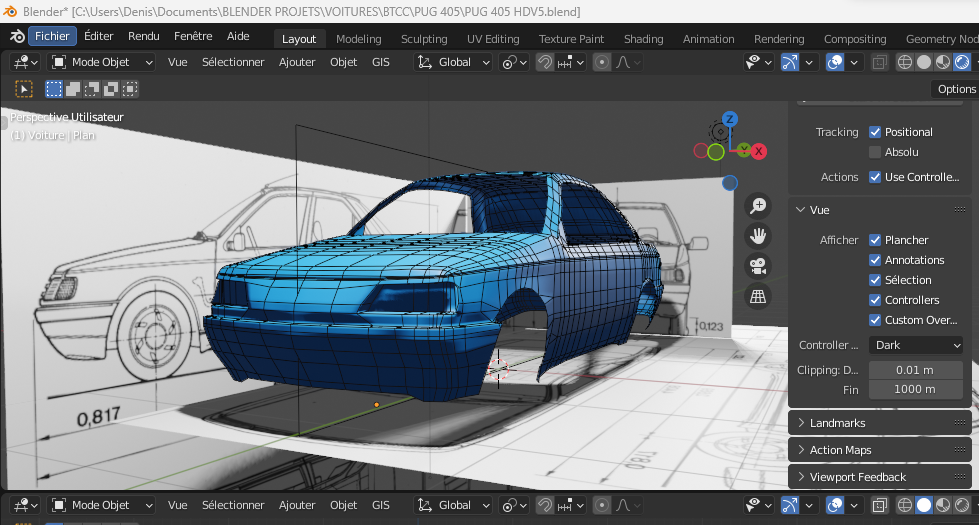Open the Global transform orientation dropdown in top header
The height and width of the screenshot is (525, 979).
click(x=453, y=62)
